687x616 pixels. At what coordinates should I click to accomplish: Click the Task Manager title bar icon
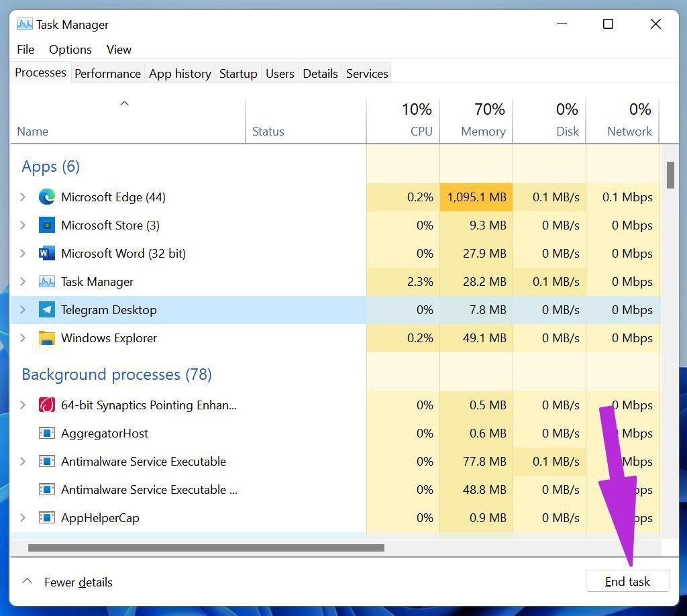click(x=25, y=24)
